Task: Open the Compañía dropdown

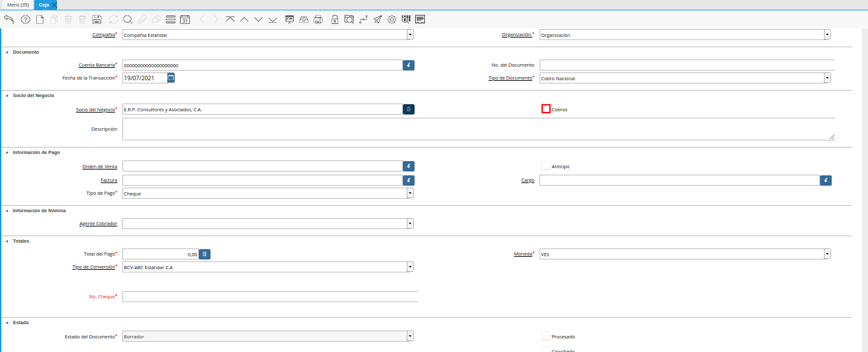Action: 410,35
